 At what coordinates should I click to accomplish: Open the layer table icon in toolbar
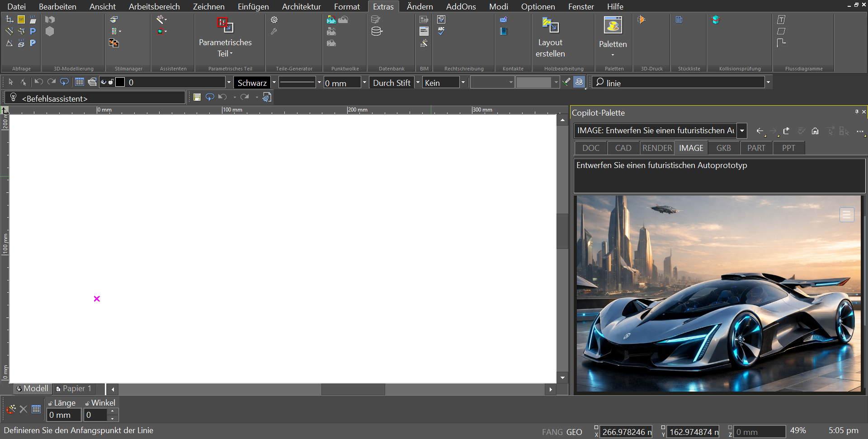click(80, 82)
